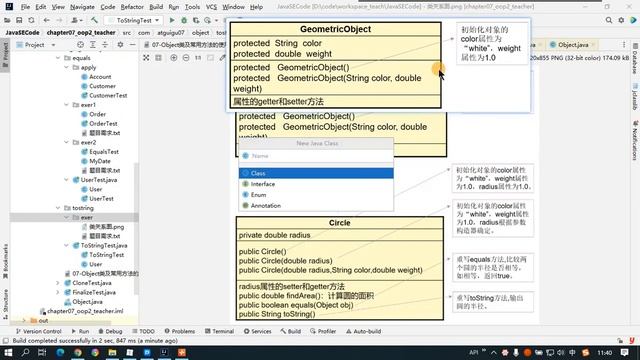
Task: Open the Problems tool window
Action: 180,331
